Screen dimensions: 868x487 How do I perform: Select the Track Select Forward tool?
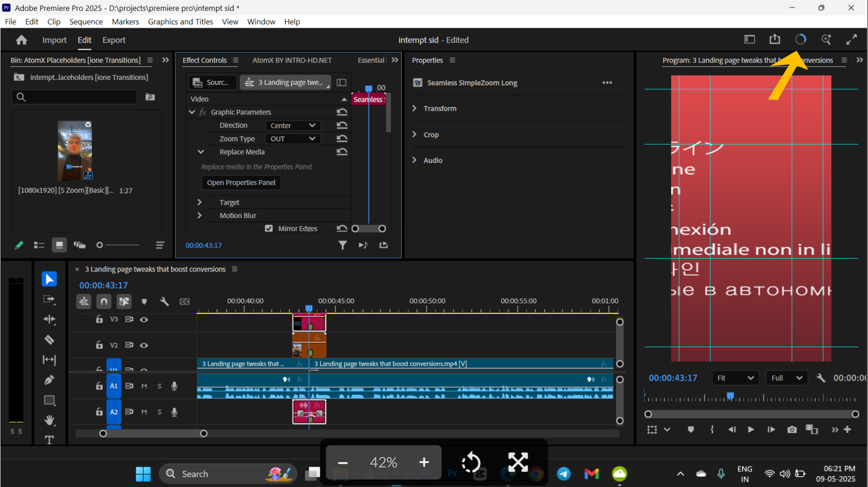click(x=49, y=299)
